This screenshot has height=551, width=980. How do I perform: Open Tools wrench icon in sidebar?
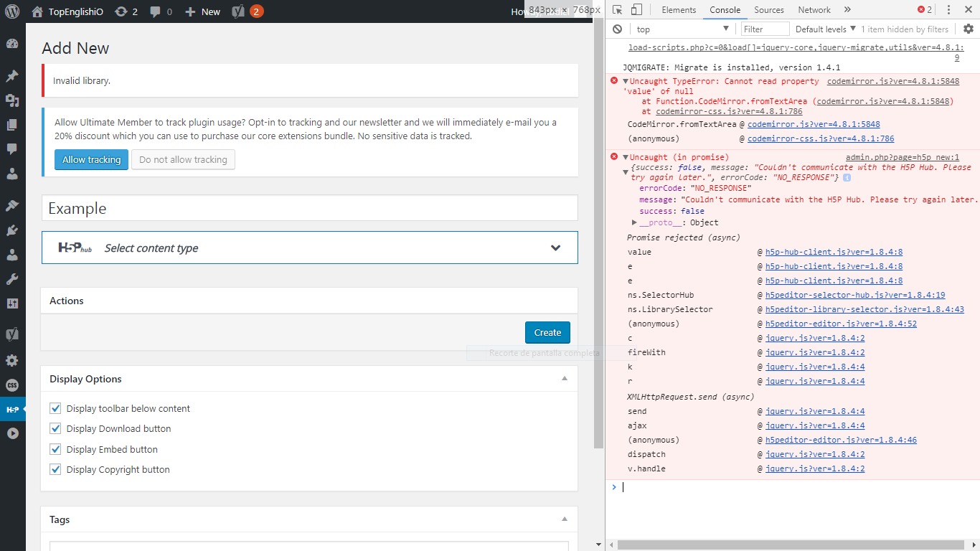pos(12,279)
